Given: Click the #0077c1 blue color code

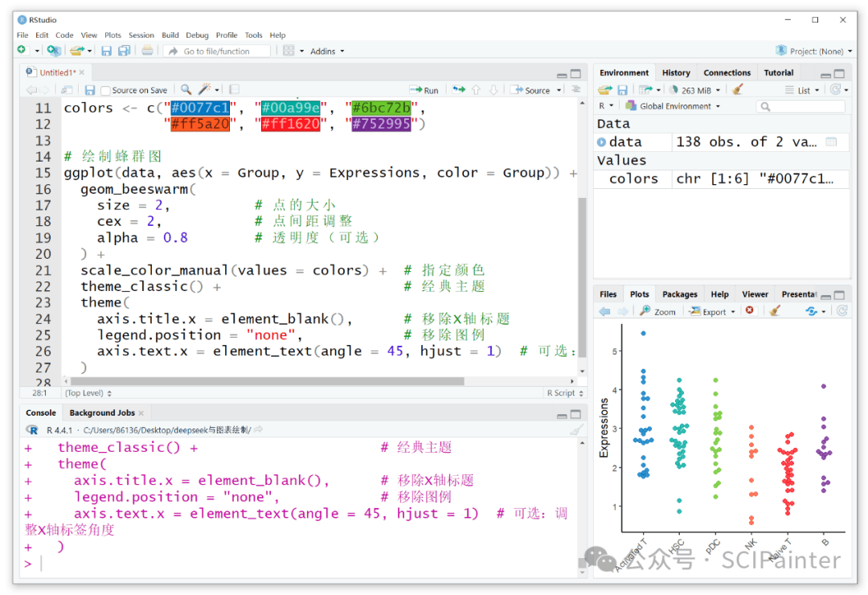Looking at the screenshot, I should click(200, 108).
